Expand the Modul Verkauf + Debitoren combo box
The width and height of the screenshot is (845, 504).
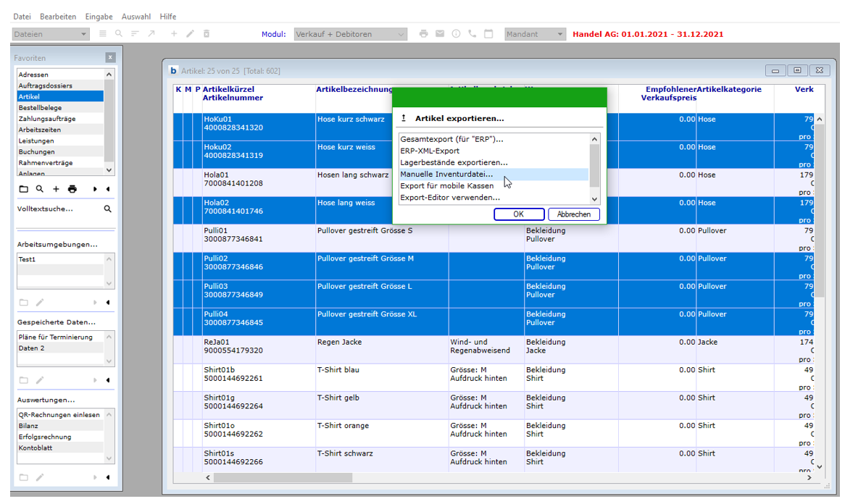(x=401, y=34)
